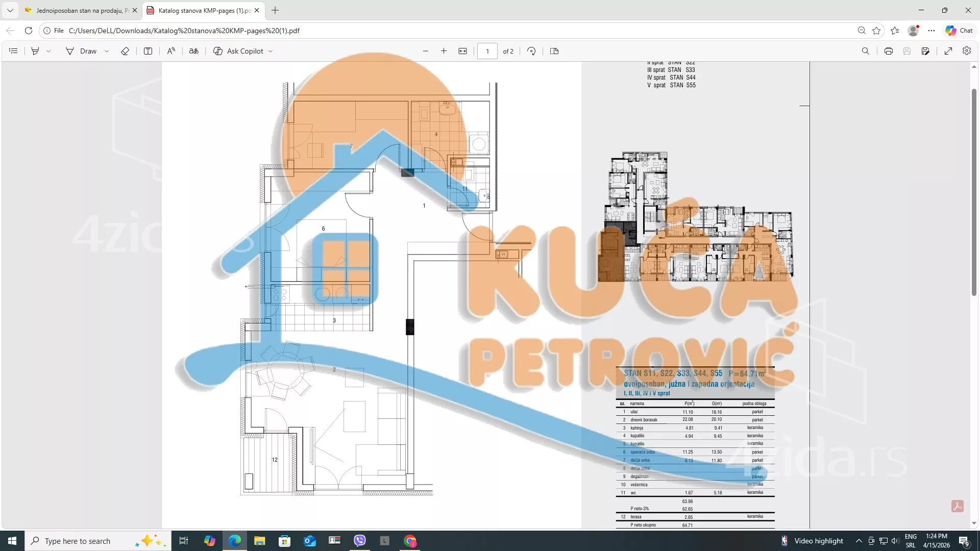Zoom in with the plus button
980x551 pixels.
coord(444,51)
